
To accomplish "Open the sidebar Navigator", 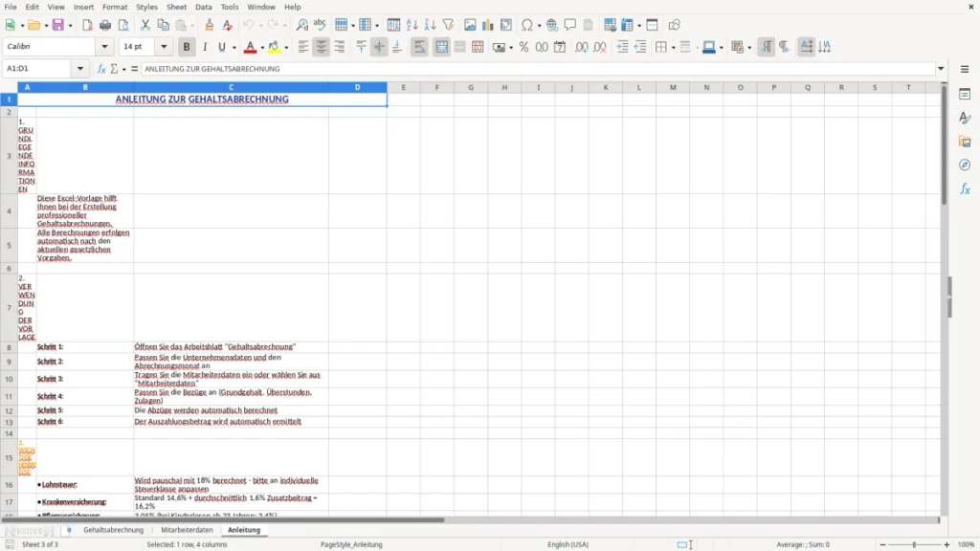I will pos(965,165).
